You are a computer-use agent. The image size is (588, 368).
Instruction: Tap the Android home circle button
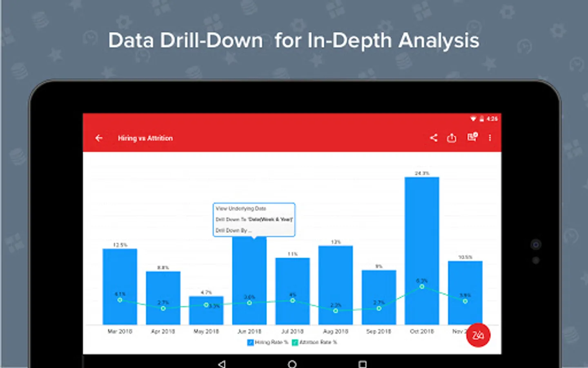[292, 364]
